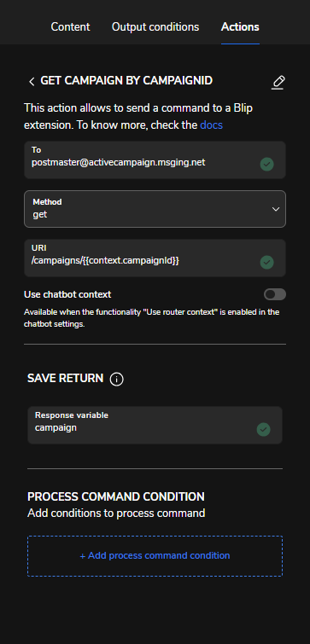
Task: Toggle the Use chatbot context switch
Action: pos(275,294)
